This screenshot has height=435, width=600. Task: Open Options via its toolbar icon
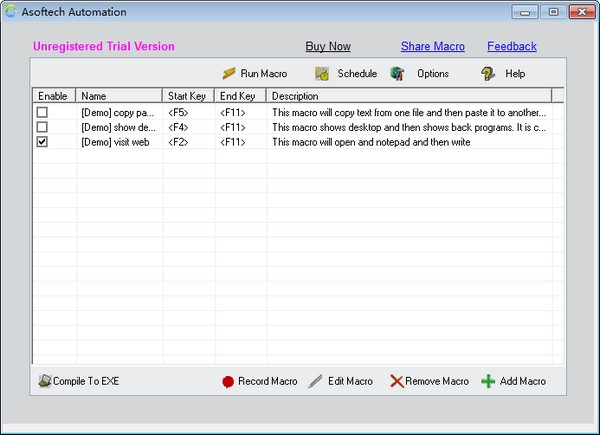397,73
